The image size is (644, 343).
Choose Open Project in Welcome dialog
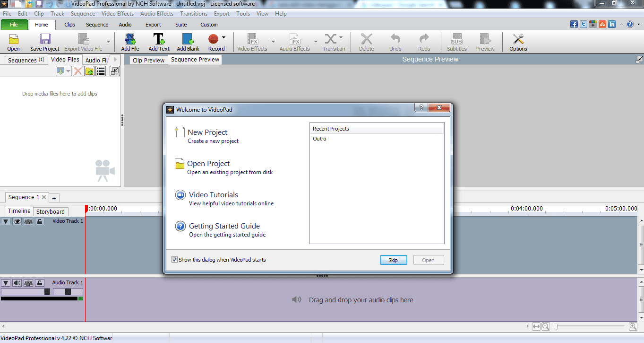(x=208, y=164)
